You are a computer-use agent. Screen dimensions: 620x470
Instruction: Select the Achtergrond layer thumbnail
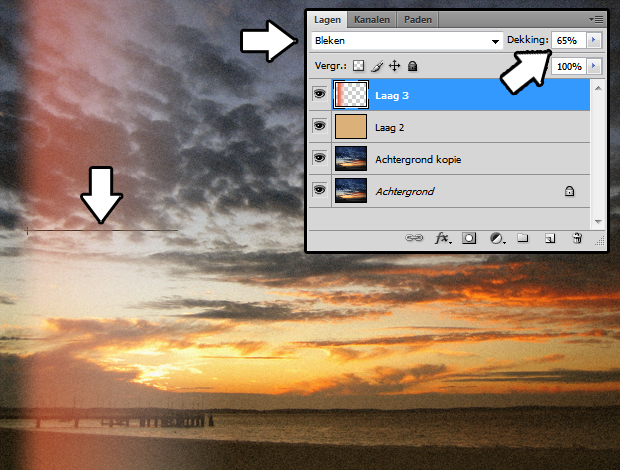tap(351, 190)
